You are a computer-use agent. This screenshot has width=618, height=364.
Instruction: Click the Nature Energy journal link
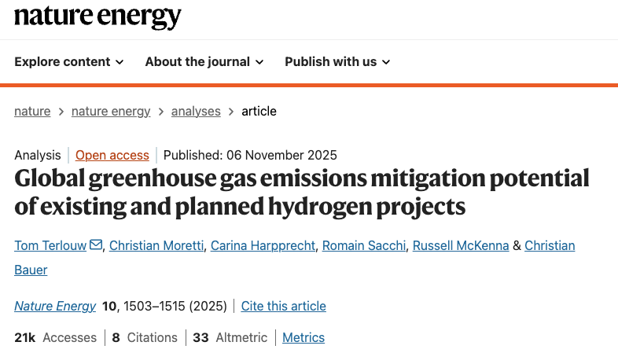tap(55, 306)
